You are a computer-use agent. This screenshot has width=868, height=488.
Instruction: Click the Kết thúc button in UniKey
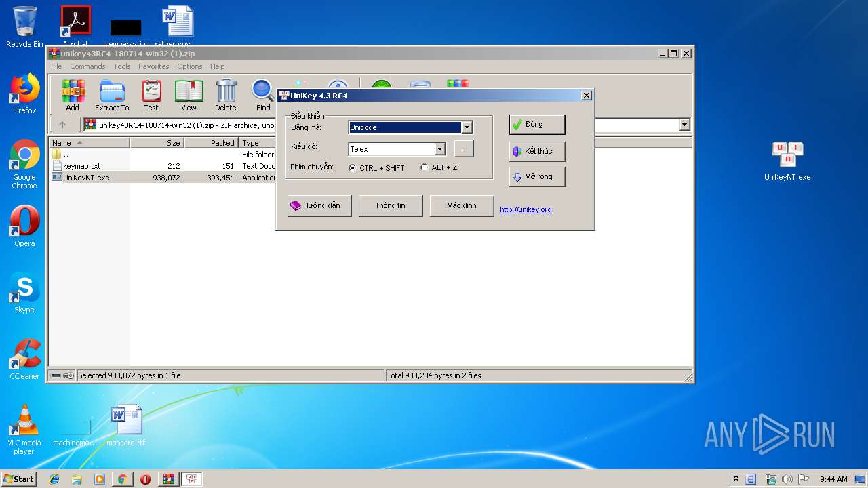[536, 151]
